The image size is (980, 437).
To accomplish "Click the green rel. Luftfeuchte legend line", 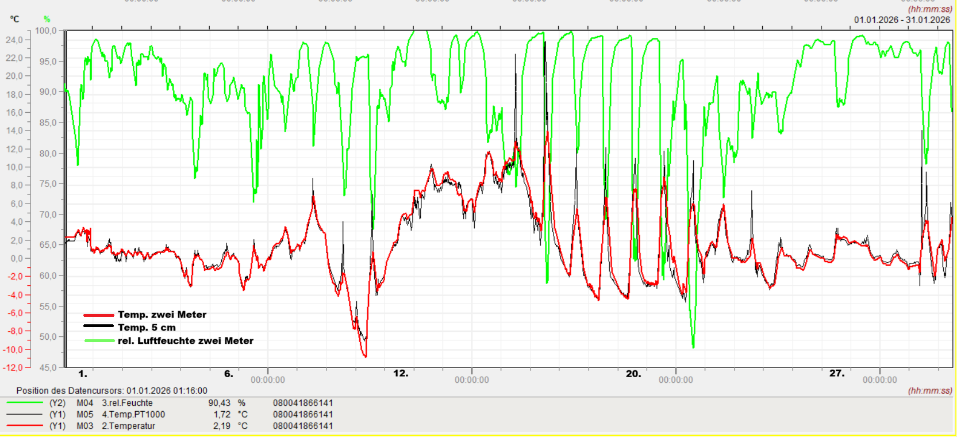I will 98,340.
